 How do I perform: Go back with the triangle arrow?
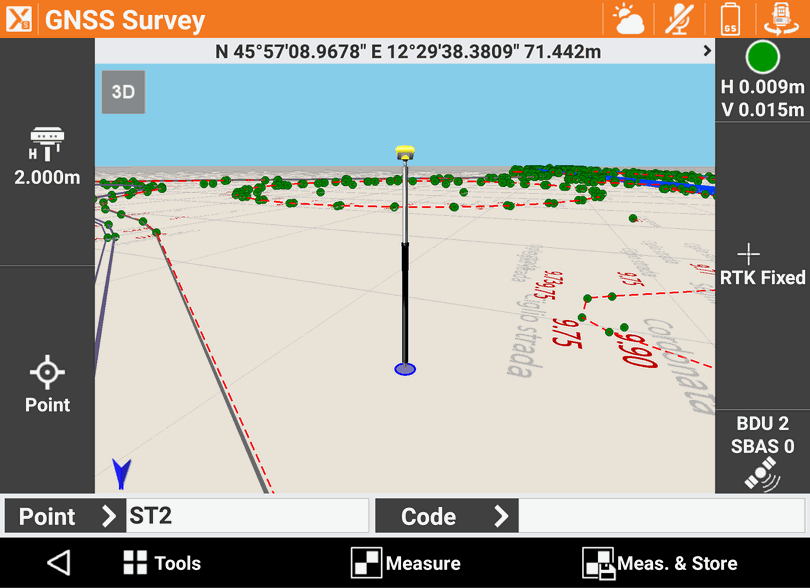pyautogui.click(x=59, y=564)
